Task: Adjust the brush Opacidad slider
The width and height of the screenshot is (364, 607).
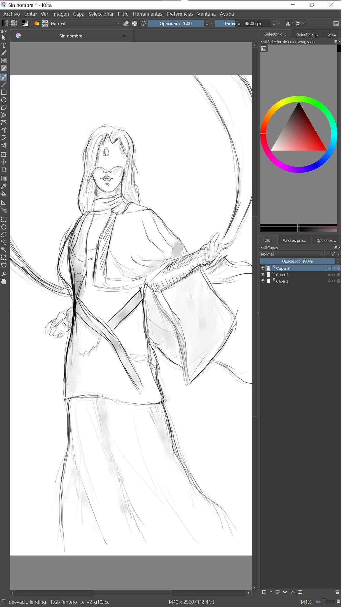Action: coord(176,23)
